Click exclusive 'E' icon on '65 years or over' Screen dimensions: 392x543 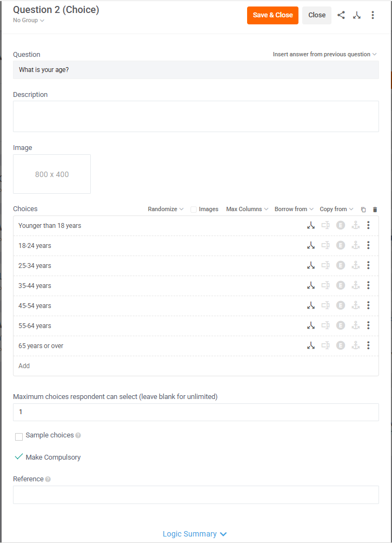tap(341, 346)
